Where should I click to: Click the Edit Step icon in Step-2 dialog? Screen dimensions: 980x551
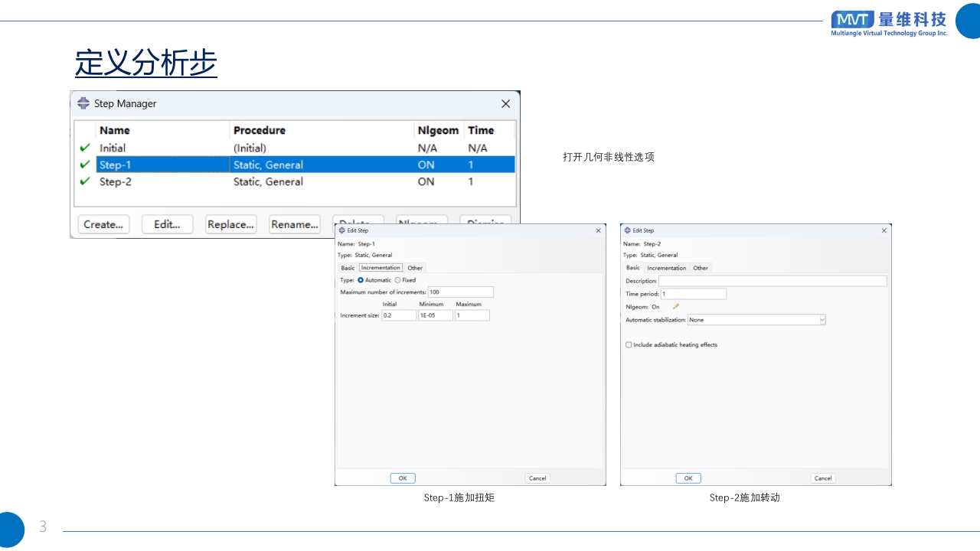point(627,230)
